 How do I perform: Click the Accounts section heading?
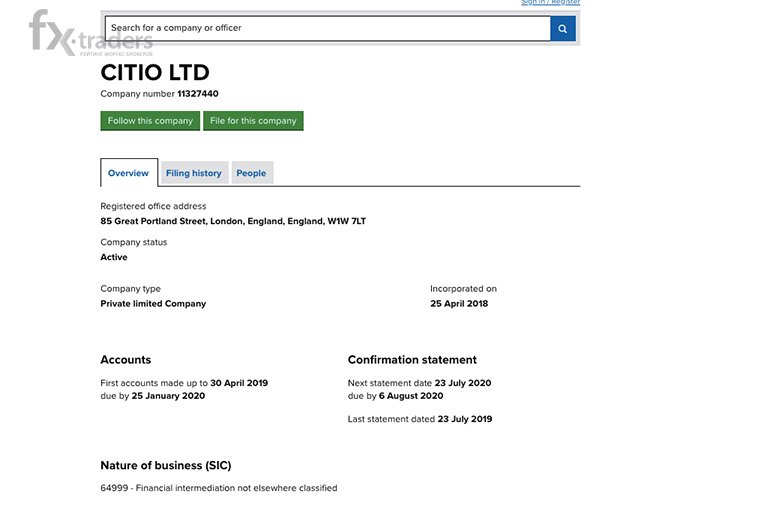pos(126,360)
